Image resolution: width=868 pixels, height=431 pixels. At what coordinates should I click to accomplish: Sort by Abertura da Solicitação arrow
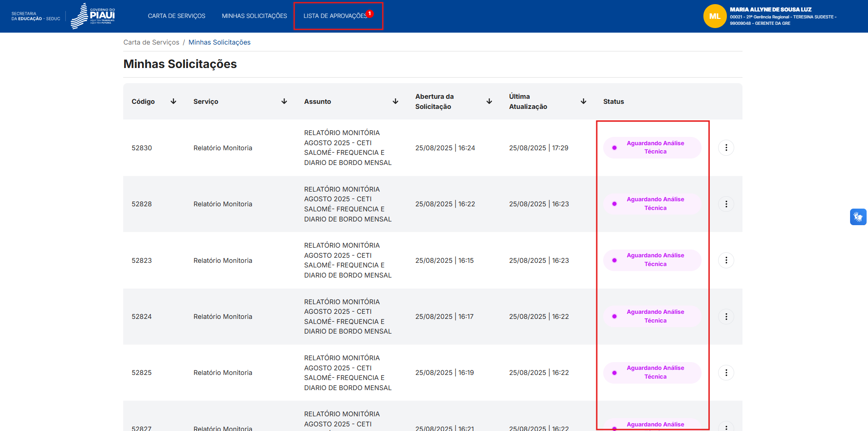click(x=489, y=102)
